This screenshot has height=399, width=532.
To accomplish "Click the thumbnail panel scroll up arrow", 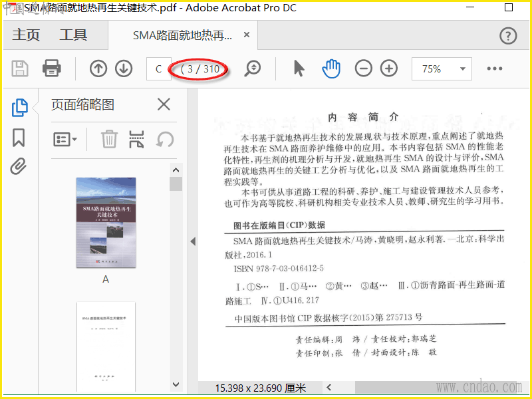I will pos(176,170).
